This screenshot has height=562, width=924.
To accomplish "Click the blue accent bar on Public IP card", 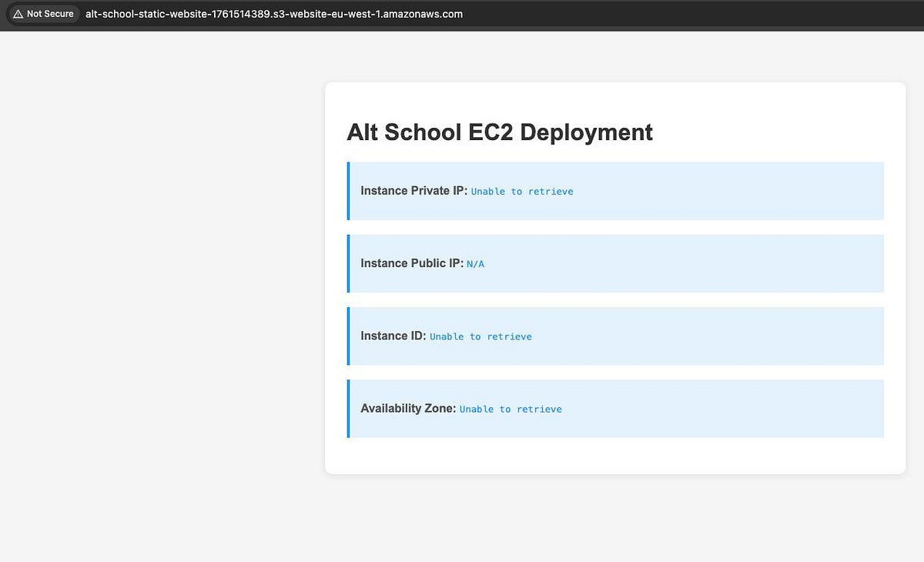I will pos(348,263).
